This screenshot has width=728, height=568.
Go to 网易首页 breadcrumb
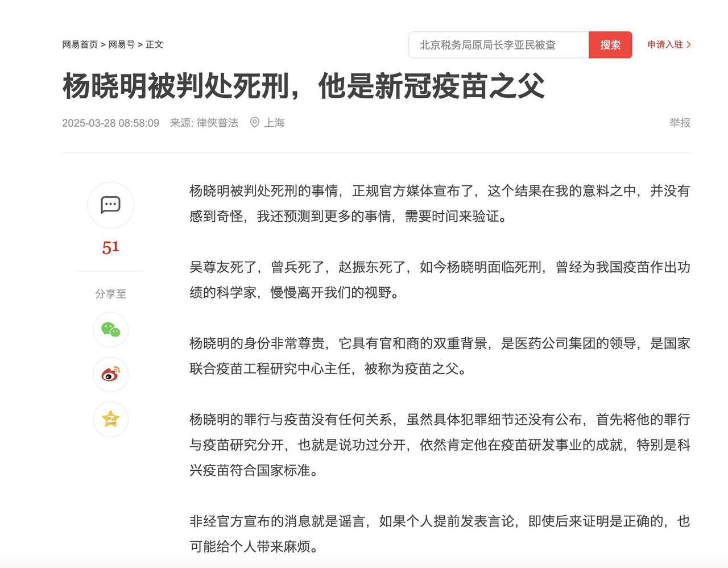click(x=80, y=44)
